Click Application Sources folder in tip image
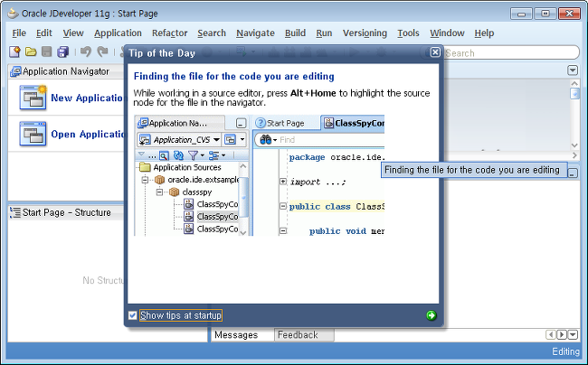This screenshot has height=365, width=588. click(181, 167)
